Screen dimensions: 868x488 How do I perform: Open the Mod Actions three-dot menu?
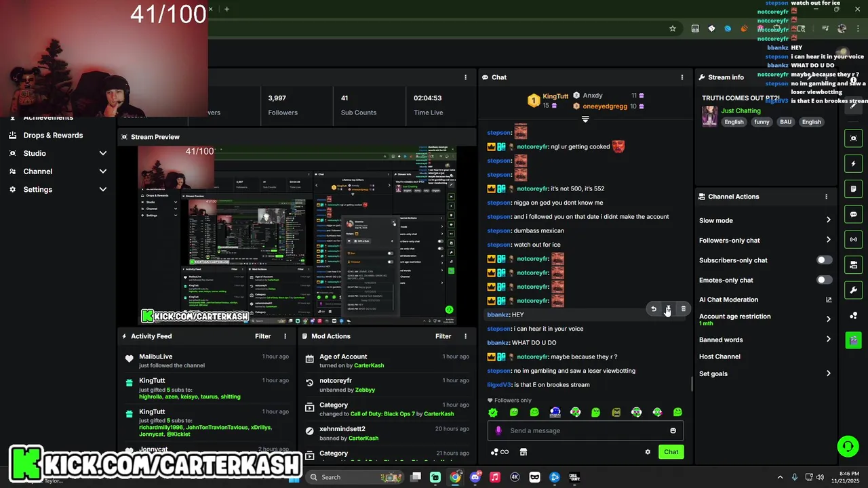pyautogui.click(x=465, y=336)
